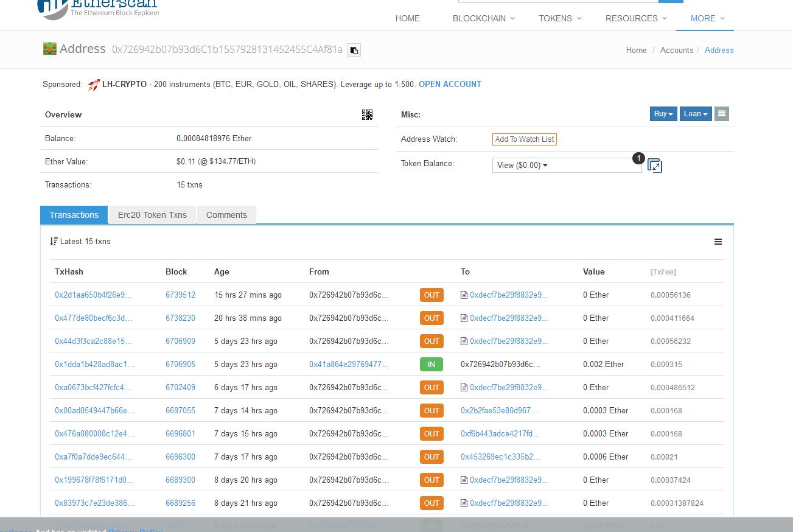Click the Misc list menu icon button
The width and height of the screenshot is (793, 532).
click(x=722, y=114)
